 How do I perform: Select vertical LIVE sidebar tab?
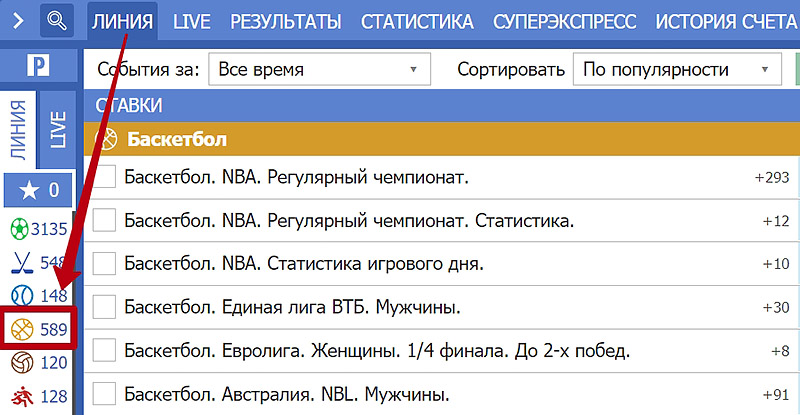[58, 130]
